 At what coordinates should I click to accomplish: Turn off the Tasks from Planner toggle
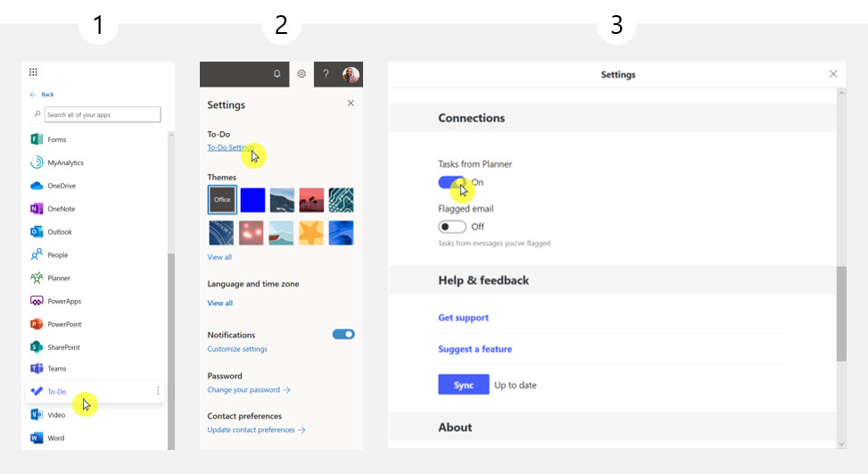click(451, 182)
